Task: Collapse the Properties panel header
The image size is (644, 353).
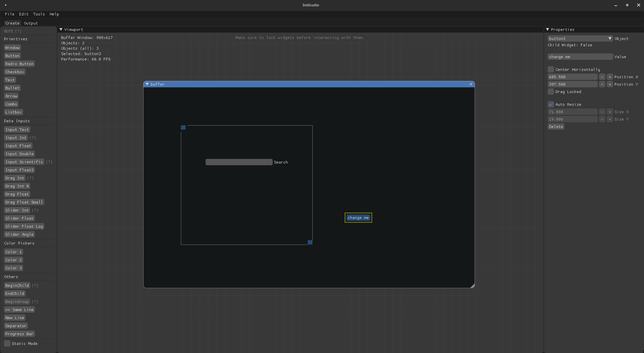Action: (548, 30)
